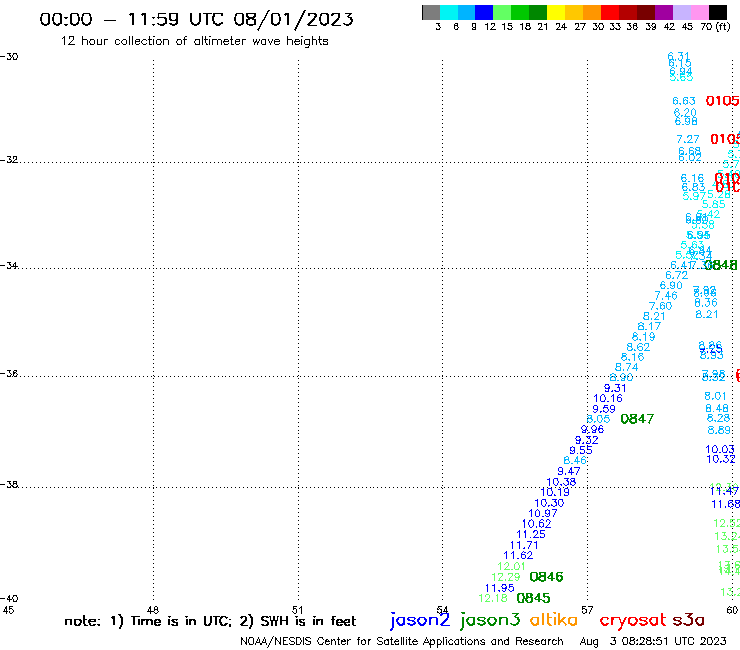Click the '12 hour collection of altimeter wave heights' subtitle

click(194, 41)
